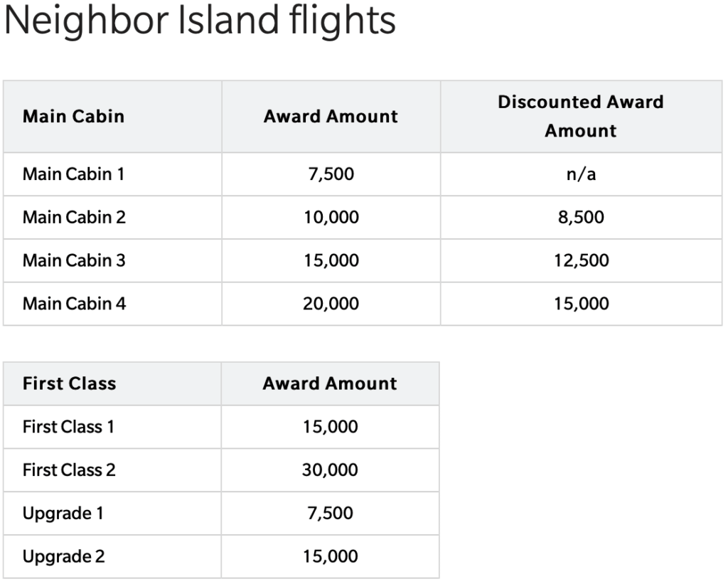This screenshot has width=728, height=584.
Task: Click the Discounted Award Amount header
Action: tap(581, 116)
